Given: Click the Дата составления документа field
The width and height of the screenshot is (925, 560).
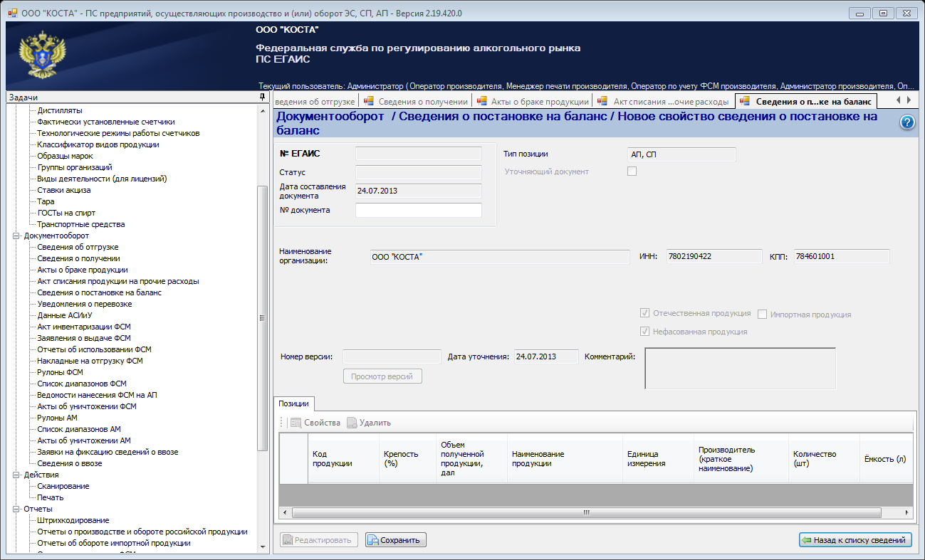Looking at the screenshot, I should pyautogui.click(x=419, y=191).
